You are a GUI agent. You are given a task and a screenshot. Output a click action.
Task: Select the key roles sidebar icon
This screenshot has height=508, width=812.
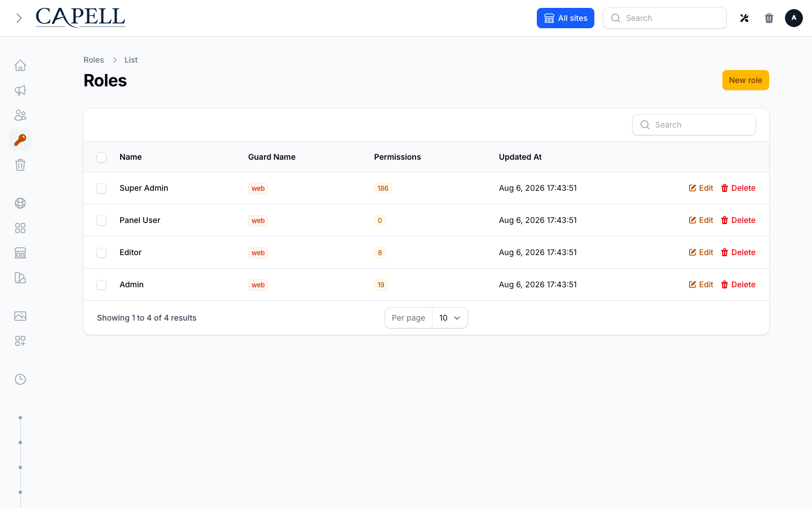tap(20, 140)
